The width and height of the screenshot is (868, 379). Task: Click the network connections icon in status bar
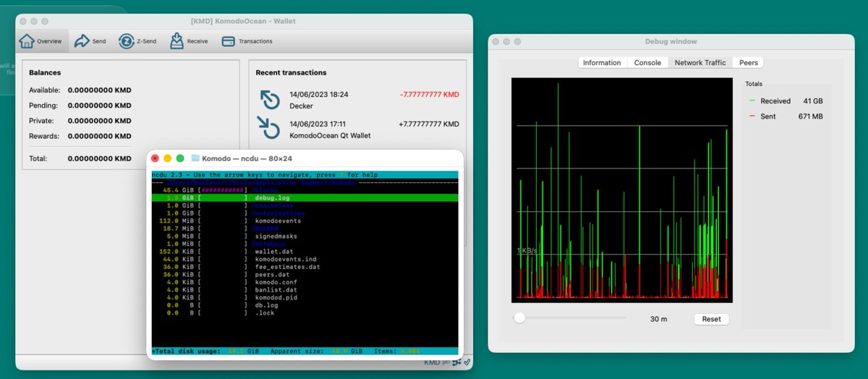point(457,362)
